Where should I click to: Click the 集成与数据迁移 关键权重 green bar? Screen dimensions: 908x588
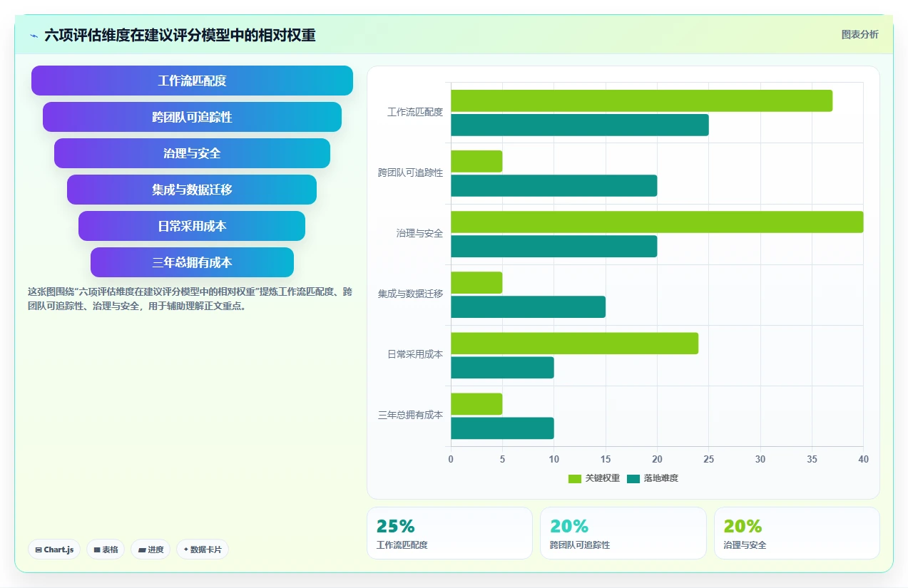pyautogui.click(x=476, y=282)
